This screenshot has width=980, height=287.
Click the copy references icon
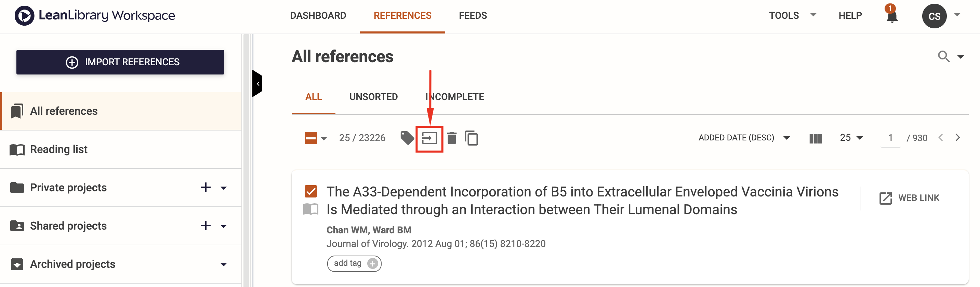click(471, 138)
